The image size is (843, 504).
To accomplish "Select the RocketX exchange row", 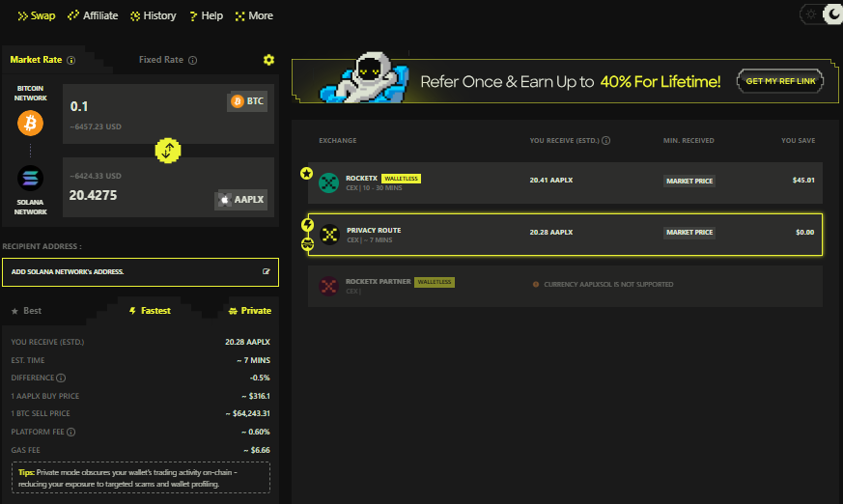I will tap(565, 182).
